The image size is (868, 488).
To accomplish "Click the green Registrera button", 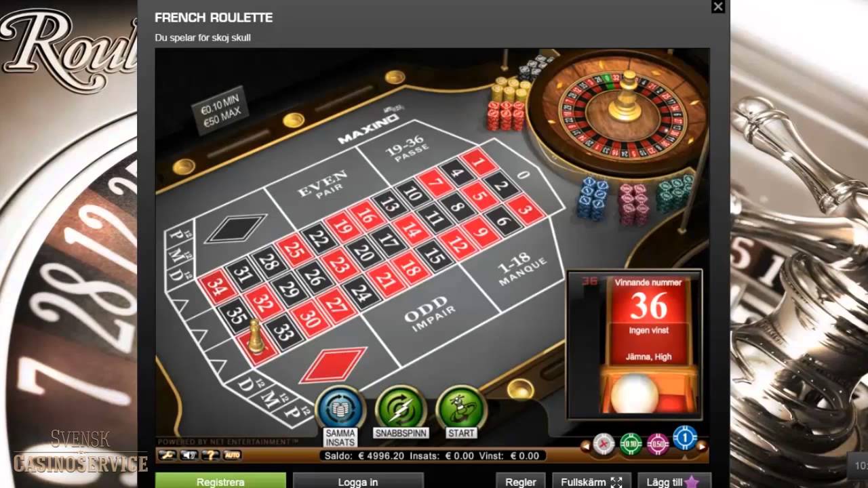I will point(220,481).
